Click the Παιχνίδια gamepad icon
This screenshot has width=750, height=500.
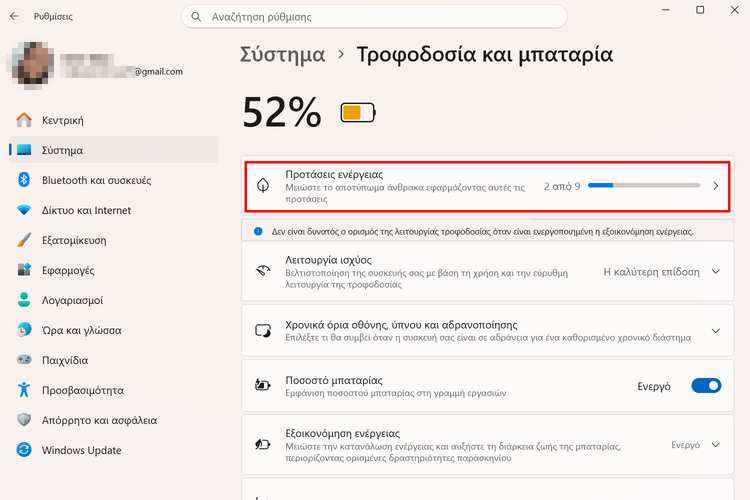[24, 360]
